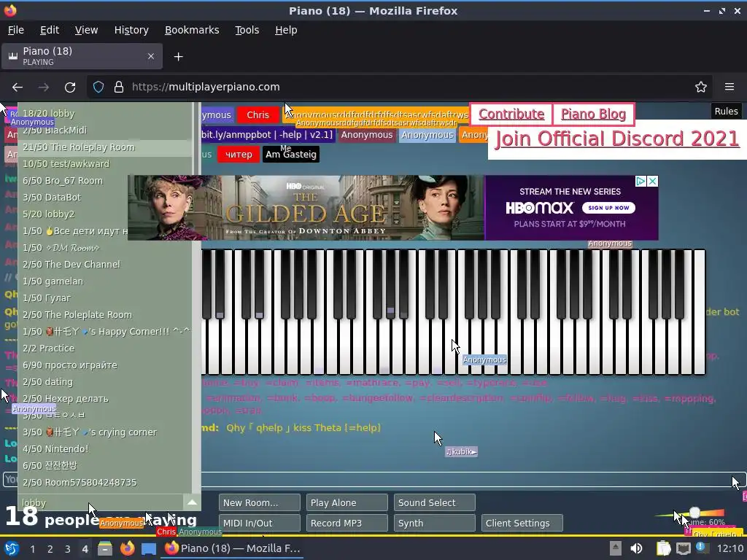Click the читер user name tag

click(x=239, y=155)
